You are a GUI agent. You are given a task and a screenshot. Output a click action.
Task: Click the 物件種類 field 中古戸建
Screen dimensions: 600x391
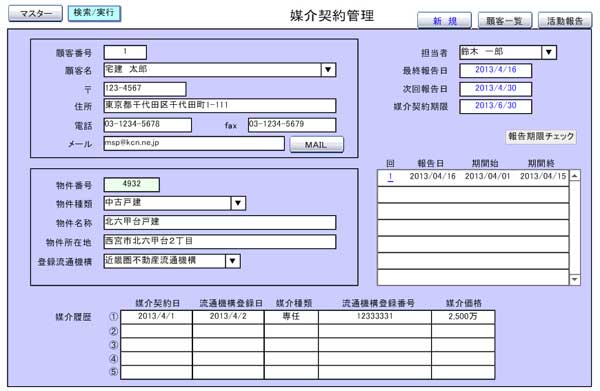[x=168, y=203]
